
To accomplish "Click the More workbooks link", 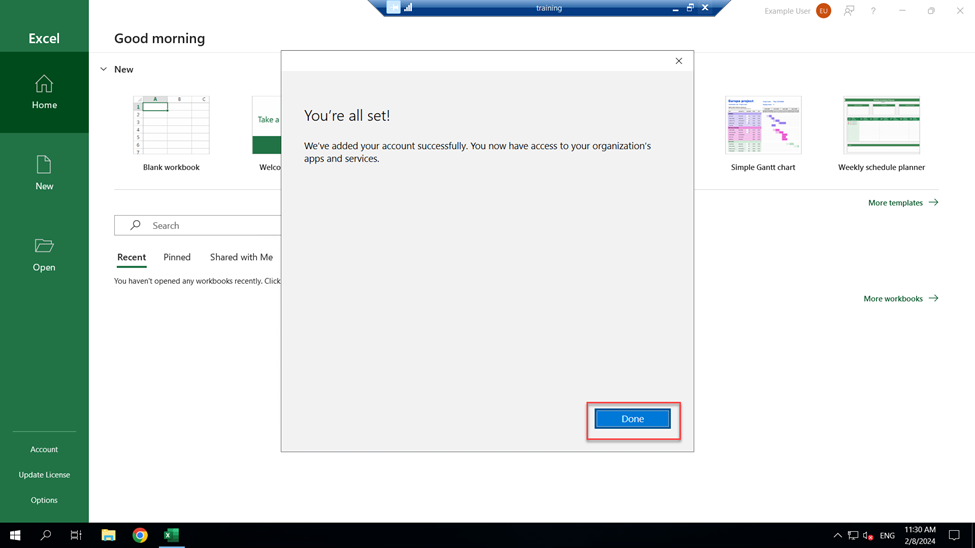I will click(x=900, y=299).
